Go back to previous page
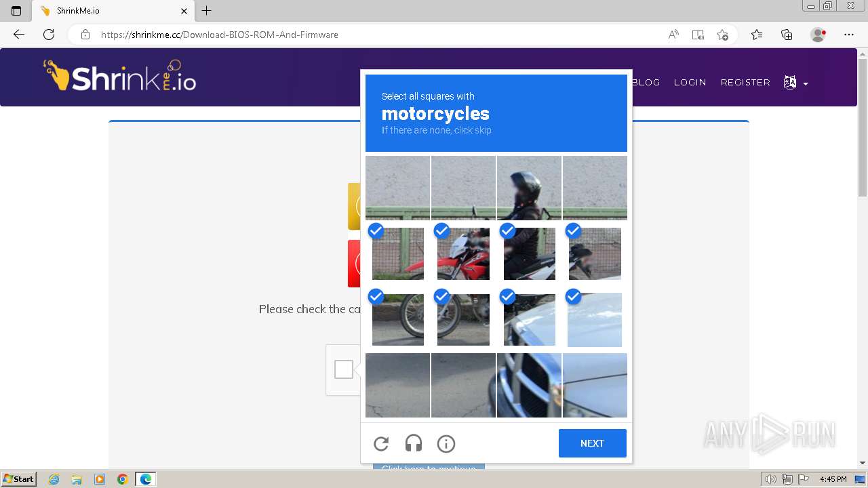Viewport: 868px width, 488px height. click(x=19, y=35)
